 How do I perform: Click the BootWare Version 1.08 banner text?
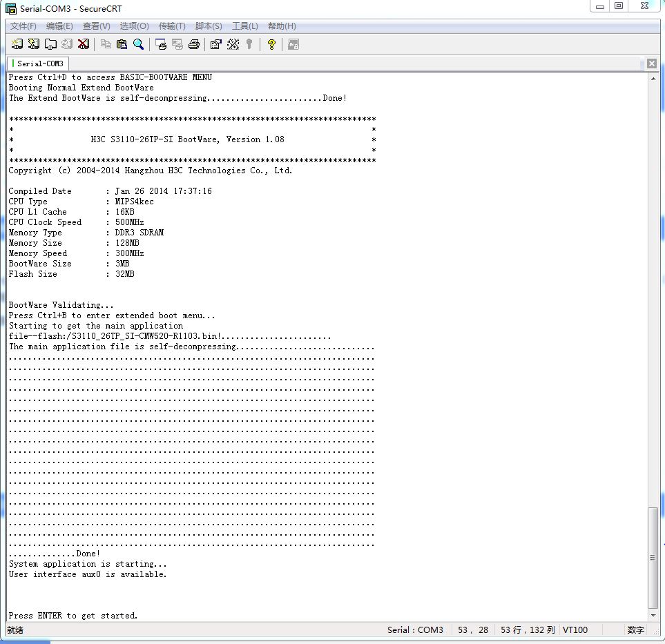click(187, 139)
